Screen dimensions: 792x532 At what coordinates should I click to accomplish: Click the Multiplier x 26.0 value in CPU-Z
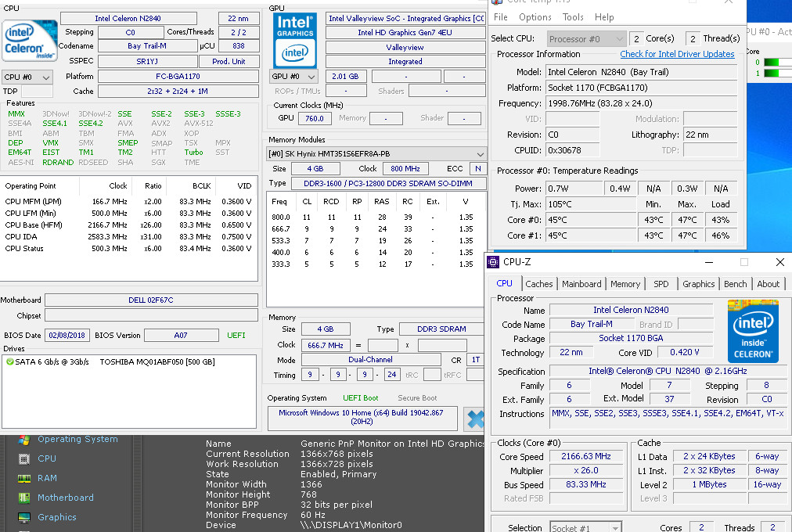586,470
